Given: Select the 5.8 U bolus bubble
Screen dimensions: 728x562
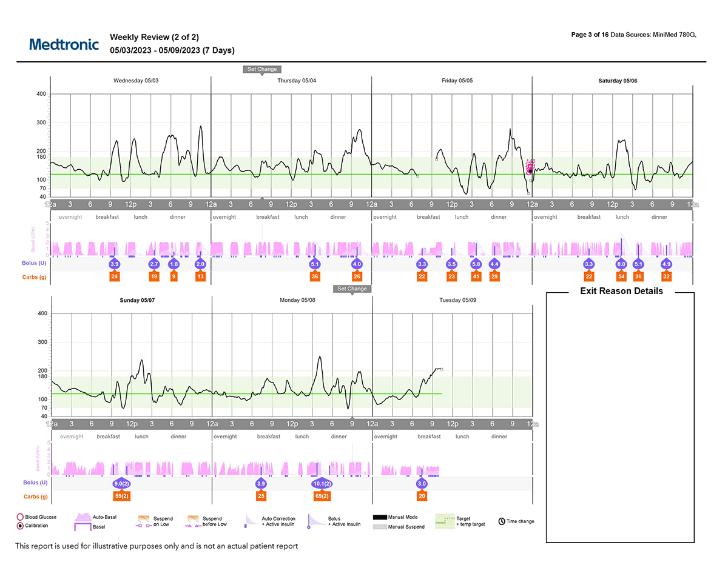Looking at the screenshot, I should point(476,264).
